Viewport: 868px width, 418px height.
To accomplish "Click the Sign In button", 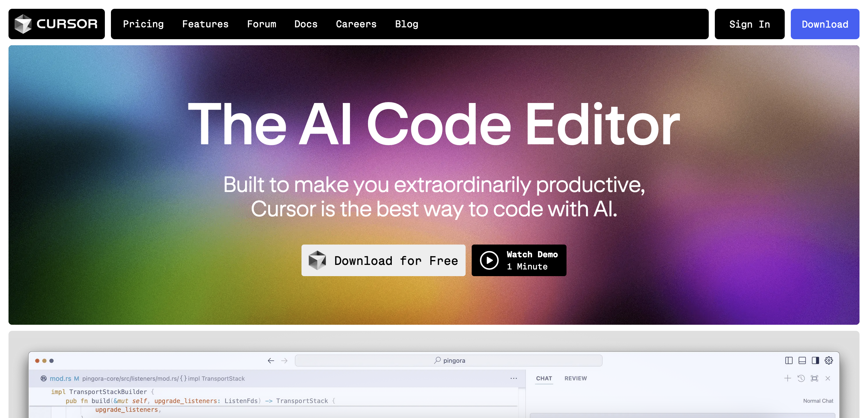I will click(x=749, y=23).
